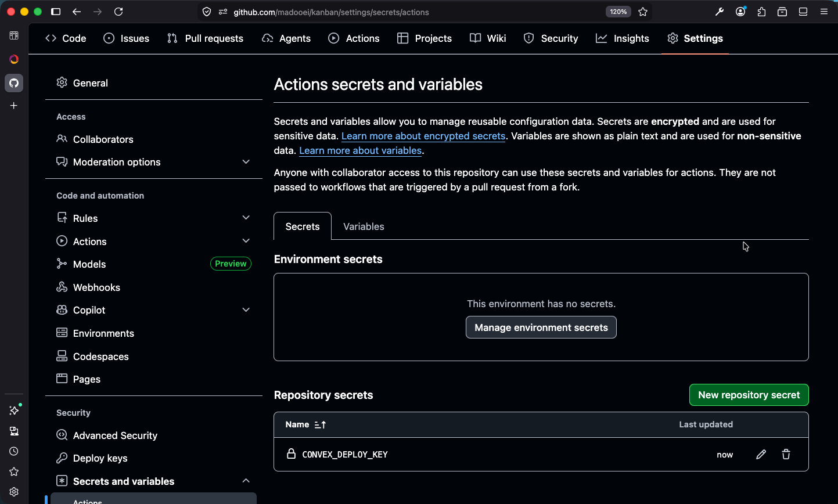Viewport: 838px width, 504px height.
Task: Click the Preview badge beside Models
Action: (231, 264)
